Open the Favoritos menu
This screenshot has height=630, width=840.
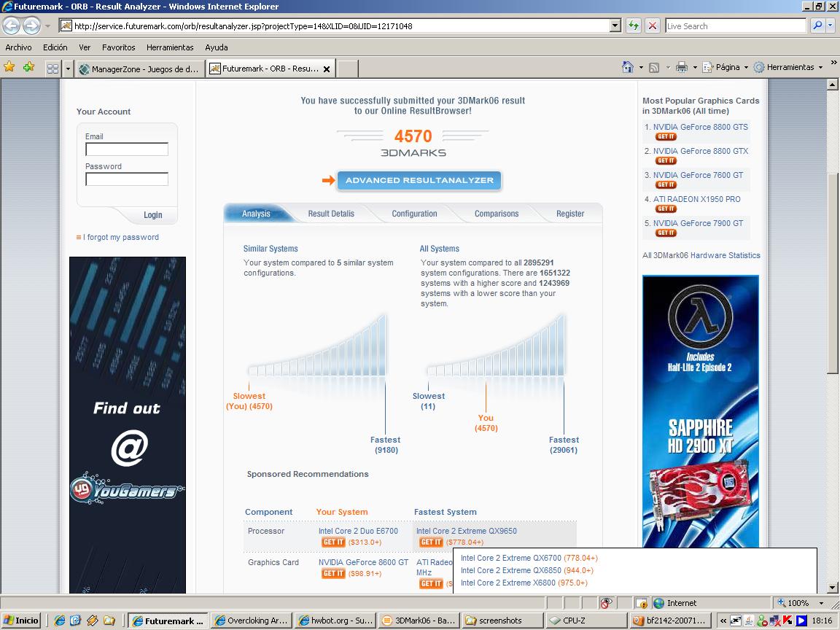[118, 47]
